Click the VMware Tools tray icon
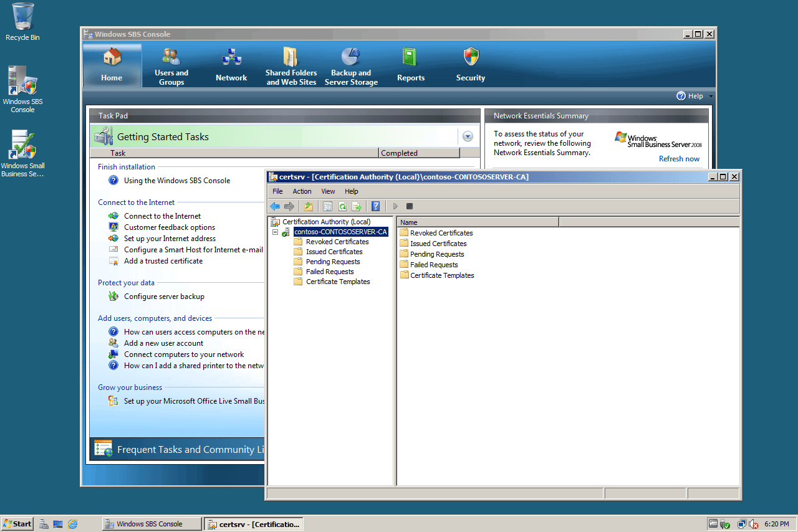798x532 pixels. [713, 524]
